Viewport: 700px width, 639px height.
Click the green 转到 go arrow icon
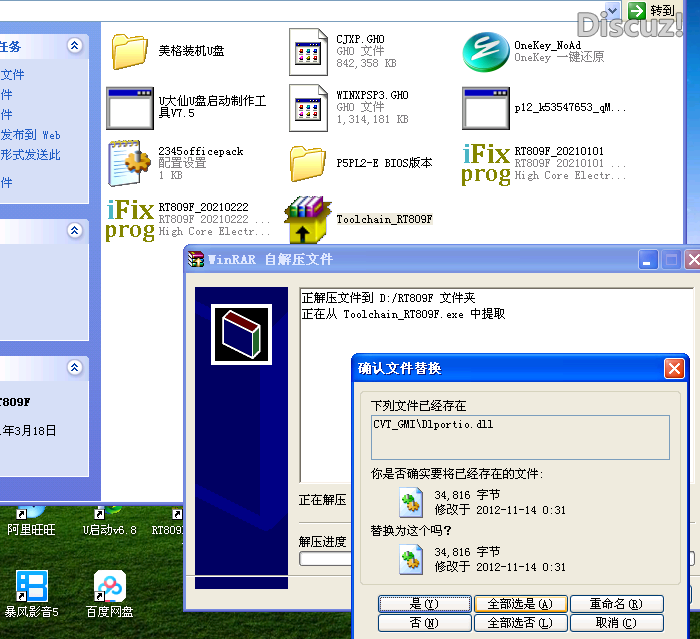pyautogui.click(x=637, y=10)
